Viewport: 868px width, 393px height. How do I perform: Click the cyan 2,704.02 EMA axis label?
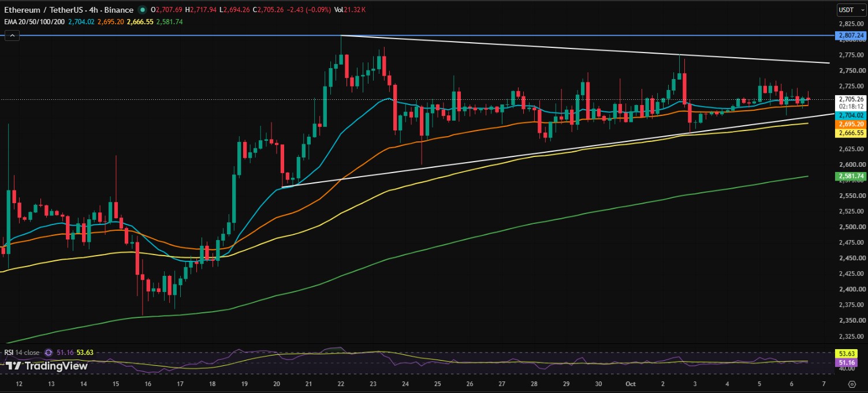[x=851, y=115]
